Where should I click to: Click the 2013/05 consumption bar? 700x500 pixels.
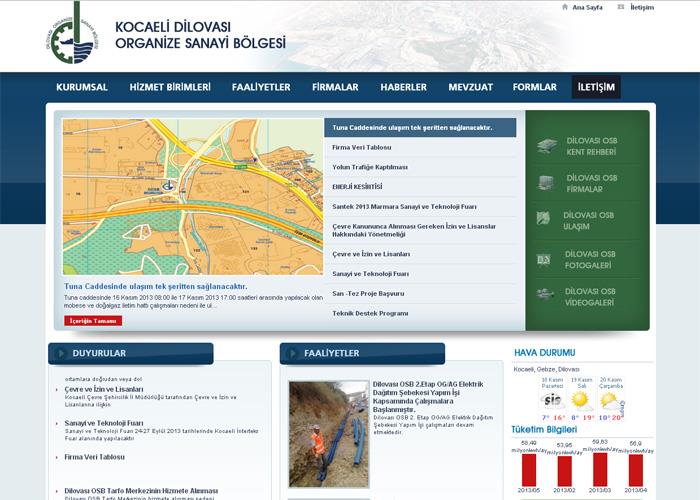coord(529,470)
